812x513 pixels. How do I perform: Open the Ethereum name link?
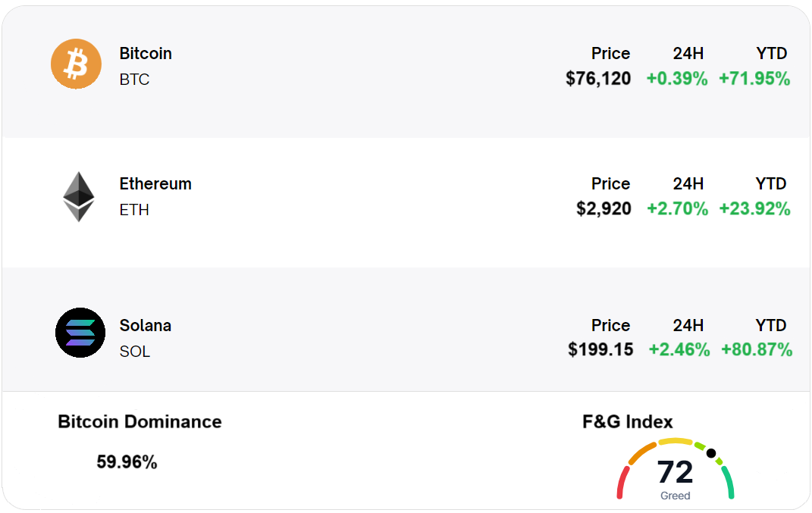click(155, 184)
